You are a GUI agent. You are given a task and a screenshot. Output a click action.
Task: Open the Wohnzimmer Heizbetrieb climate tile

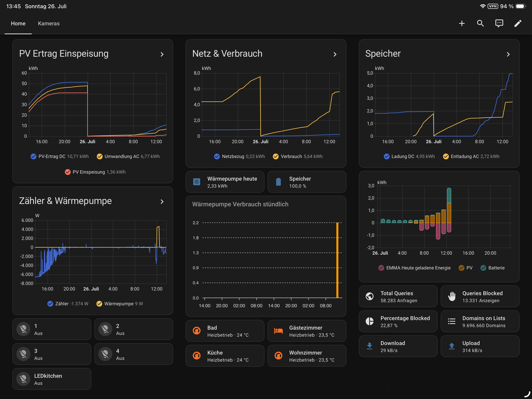point(307,356)
